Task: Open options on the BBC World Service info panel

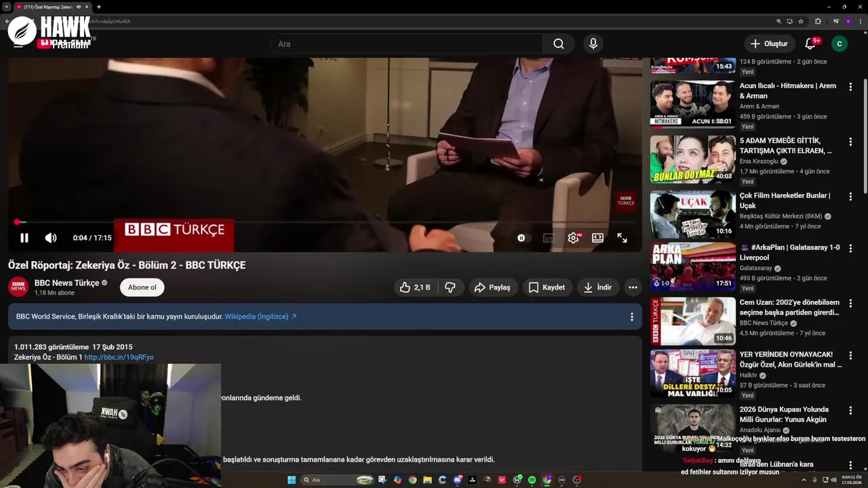Action: [x=631, y=317]
